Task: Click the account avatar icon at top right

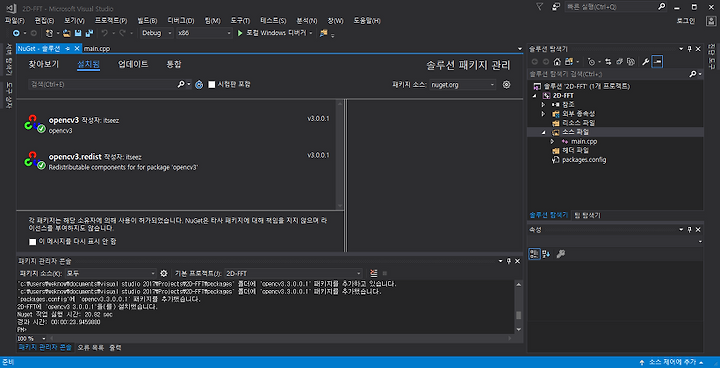Action: pyautogui.click(x=710, y=21)
